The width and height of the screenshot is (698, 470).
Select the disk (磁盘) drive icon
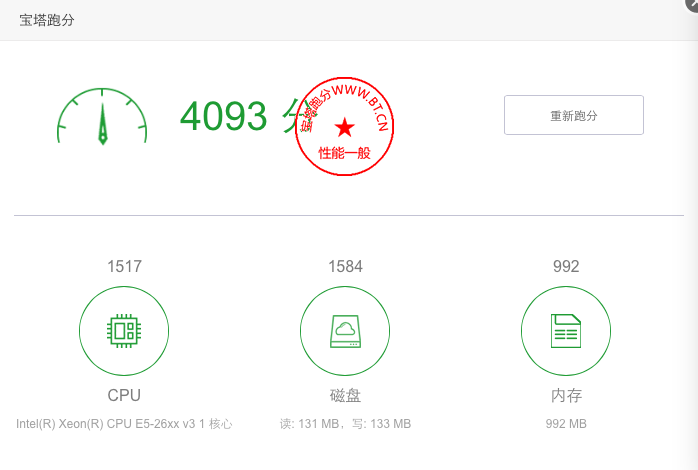point(345,331)
